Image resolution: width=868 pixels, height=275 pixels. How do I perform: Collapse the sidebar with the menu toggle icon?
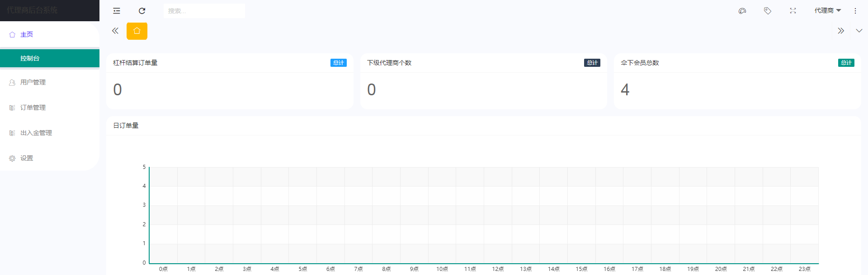tap(117, 11)
